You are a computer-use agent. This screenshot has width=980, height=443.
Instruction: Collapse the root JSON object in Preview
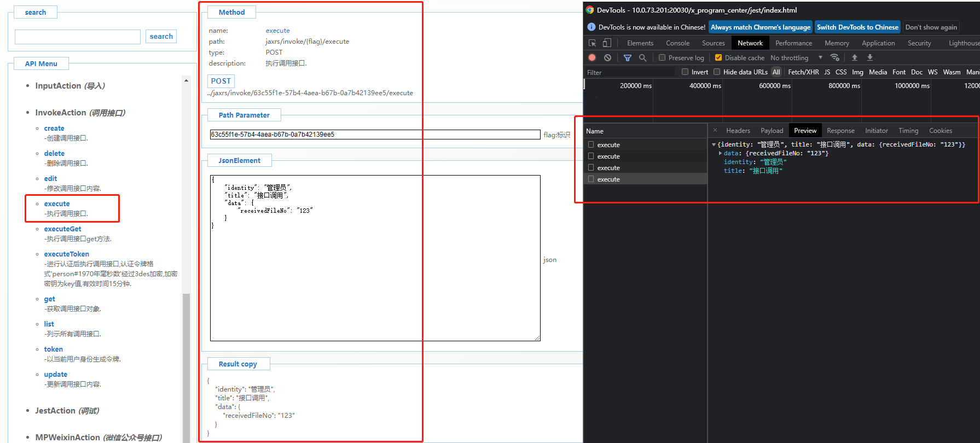click(x=714, y=145)
